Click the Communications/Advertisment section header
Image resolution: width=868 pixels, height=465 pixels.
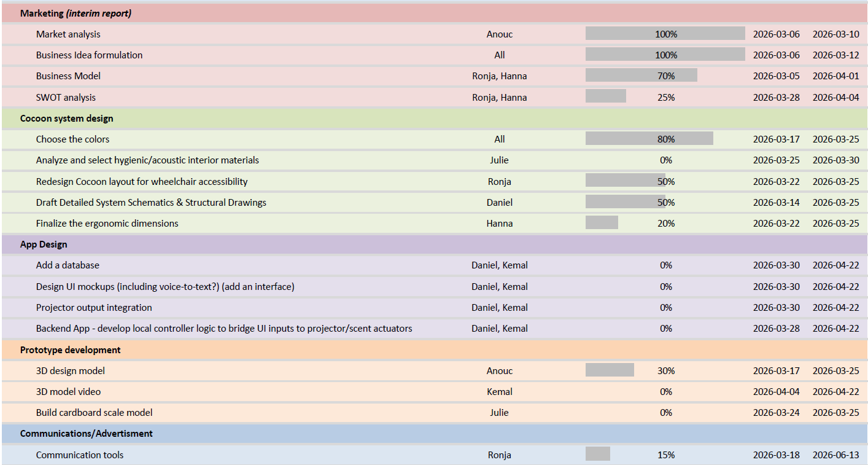[87, 434]
